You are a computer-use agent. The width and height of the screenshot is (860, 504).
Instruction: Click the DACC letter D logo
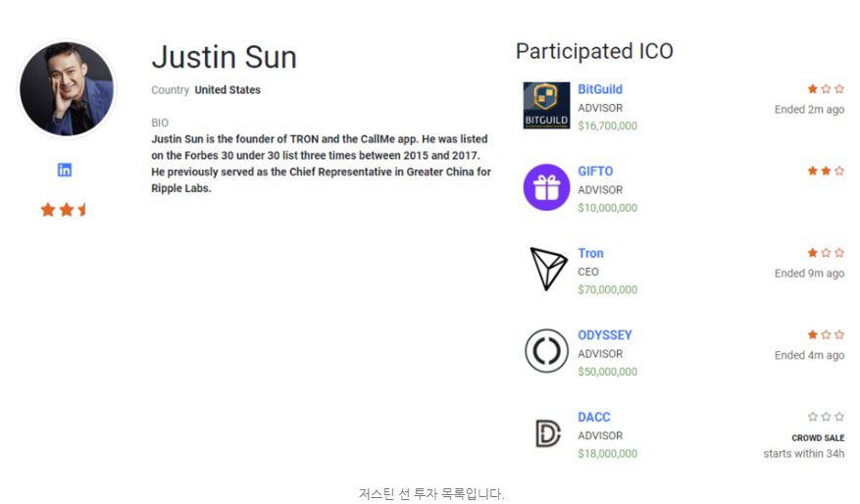547,433
